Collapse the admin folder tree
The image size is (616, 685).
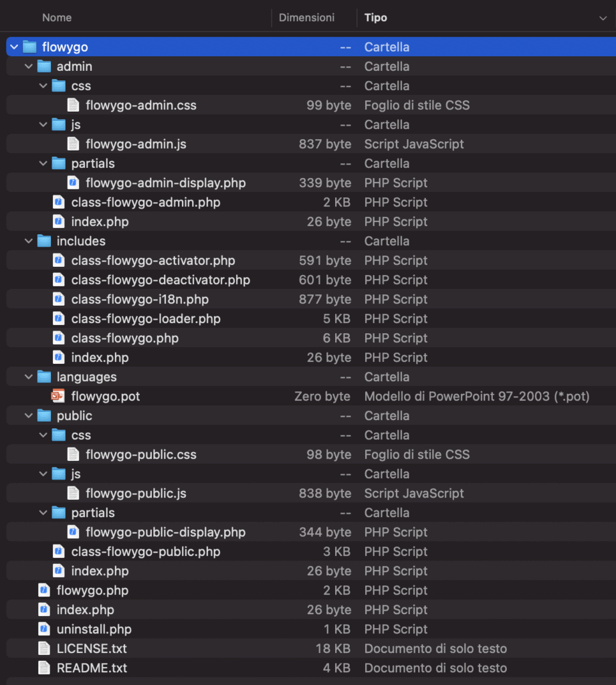pos(27,66)
